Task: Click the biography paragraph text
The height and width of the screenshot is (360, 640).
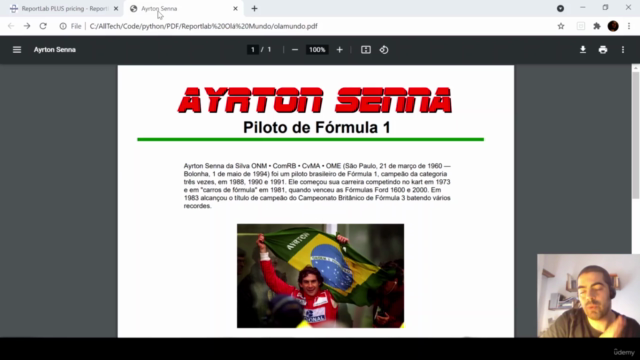Action: pyautogui.click(x=317, y=186)
